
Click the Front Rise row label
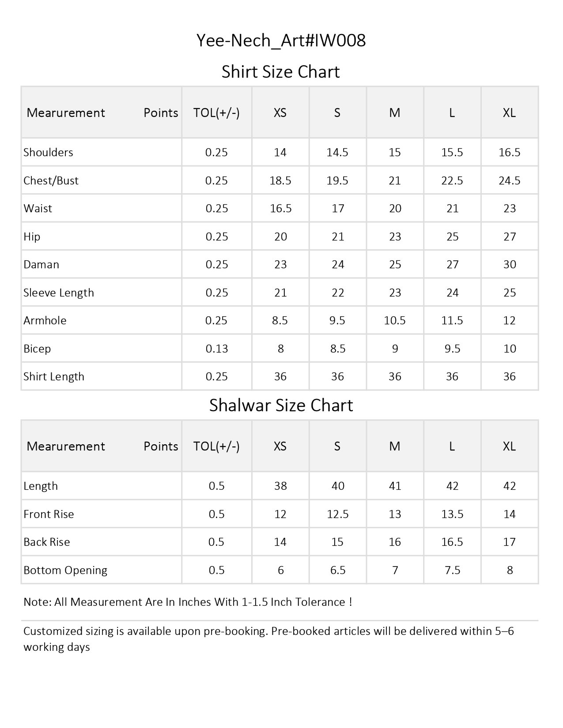(49, 514)
